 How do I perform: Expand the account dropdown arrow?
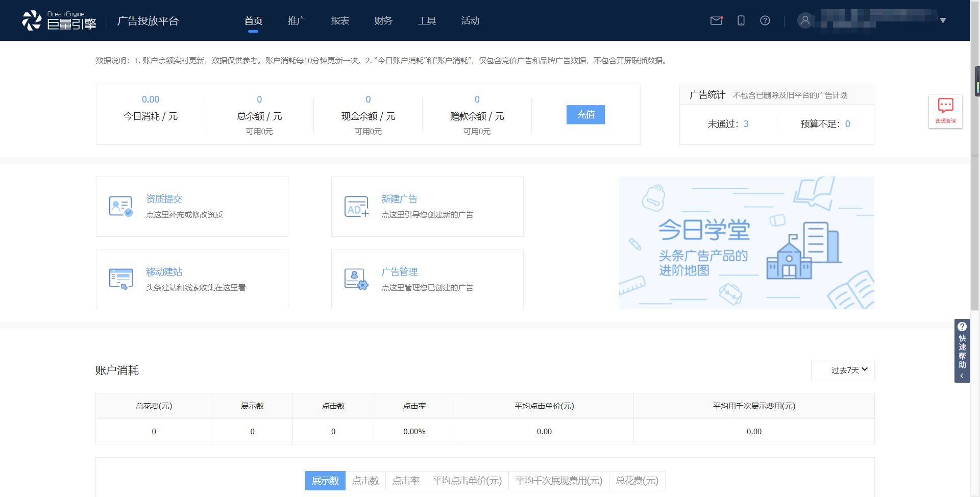pyautogui.click(x=943, y=20)
